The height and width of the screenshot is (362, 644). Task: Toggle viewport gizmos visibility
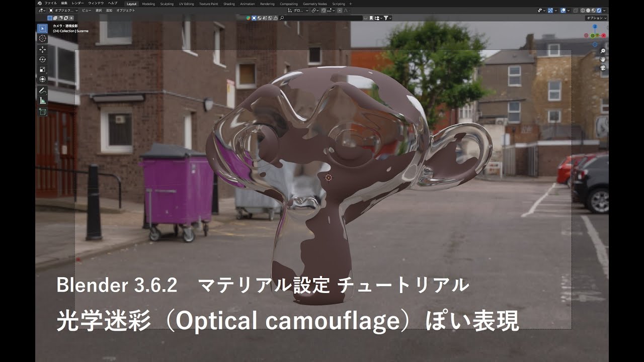coord(550,11)
